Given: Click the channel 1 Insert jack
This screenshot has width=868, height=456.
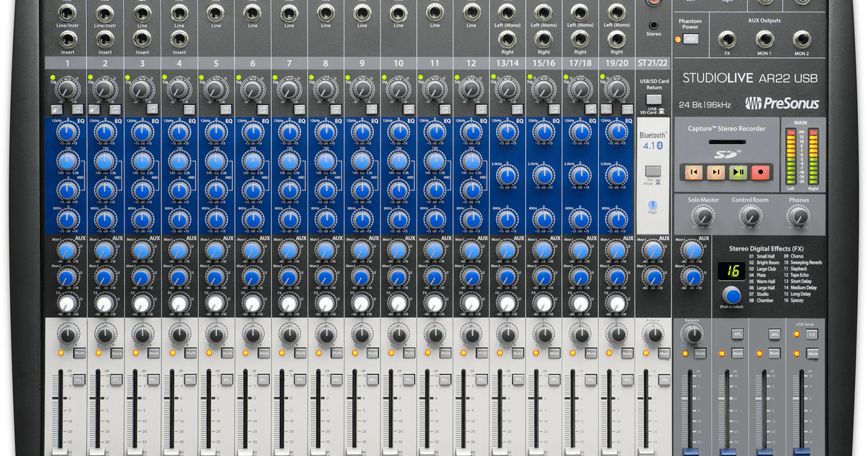Looking at the screenshot, I should point(68,39).
